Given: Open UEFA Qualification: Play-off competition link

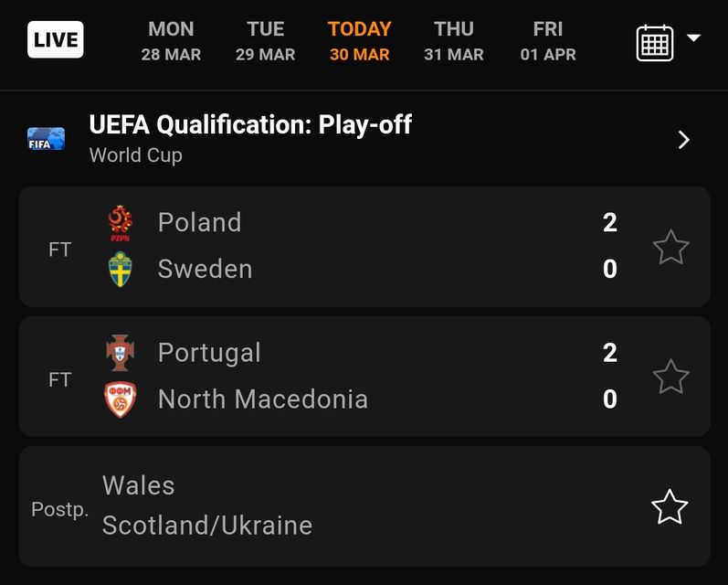Looking at the screenshot, I should click(250, 124).
